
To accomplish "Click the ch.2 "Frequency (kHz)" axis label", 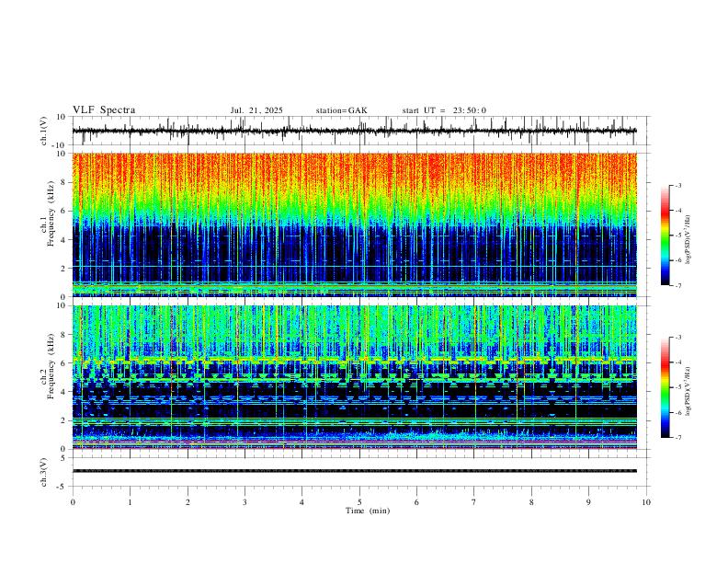I will point(51,366).
